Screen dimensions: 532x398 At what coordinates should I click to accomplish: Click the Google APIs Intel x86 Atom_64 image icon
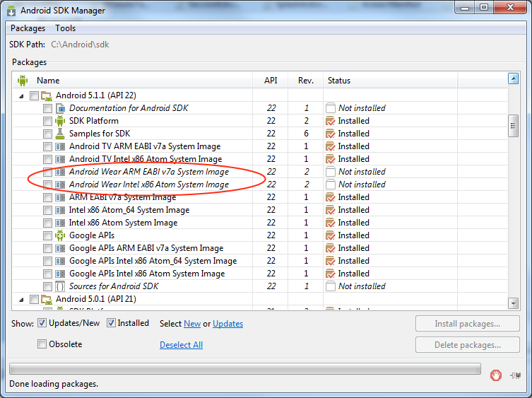(x=60, y=261)
